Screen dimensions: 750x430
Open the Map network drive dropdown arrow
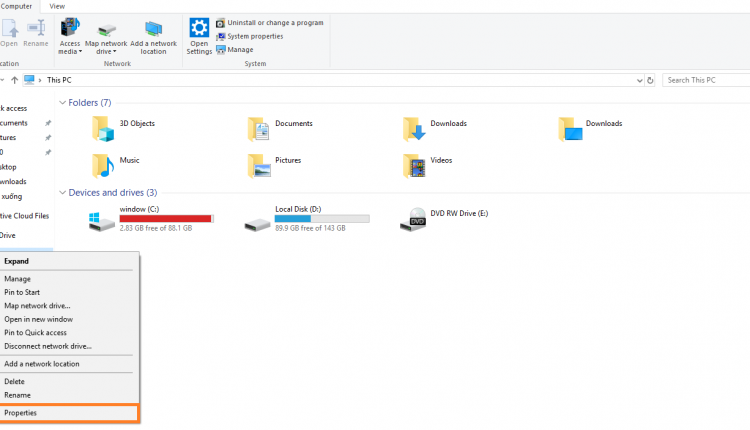click(115, 52)
